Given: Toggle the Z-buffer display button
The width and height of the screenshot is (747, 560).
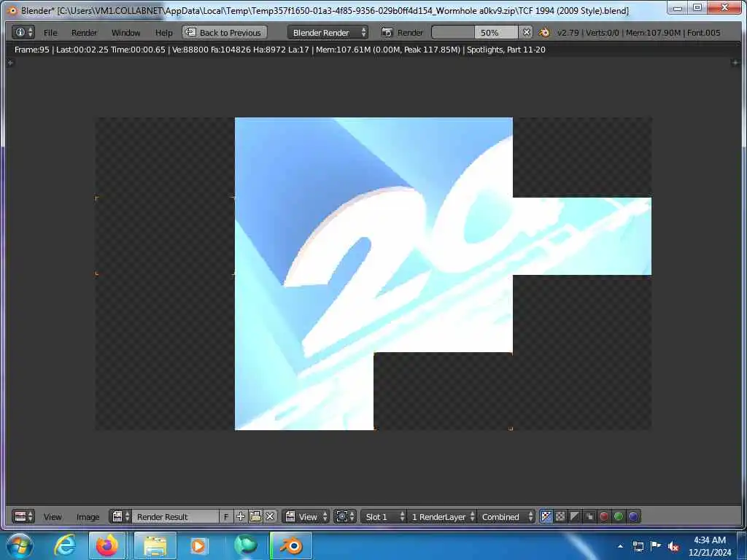Looking at the screenshot, I should coord(589,516).
